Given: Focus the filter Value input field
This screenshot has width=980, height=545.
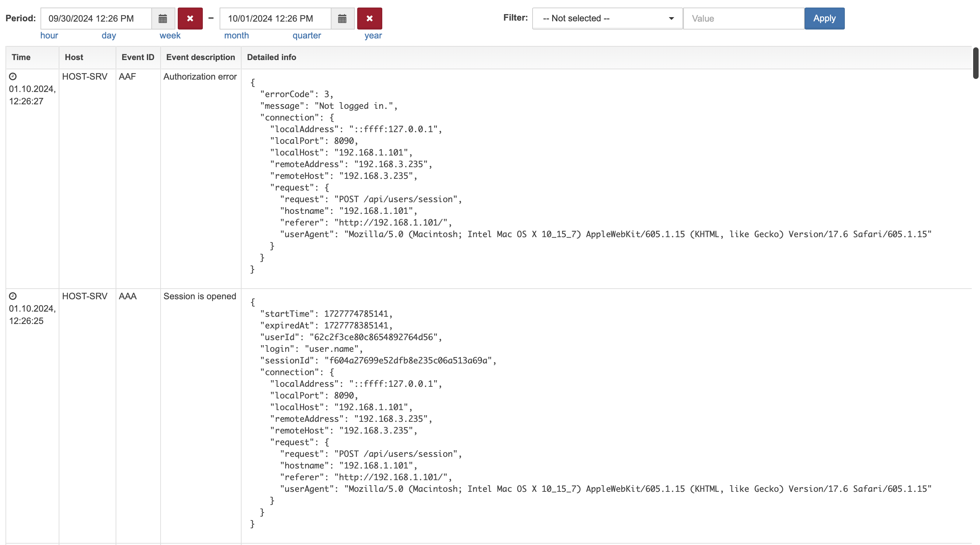Looking at the screenshot, I should [744, 18].
